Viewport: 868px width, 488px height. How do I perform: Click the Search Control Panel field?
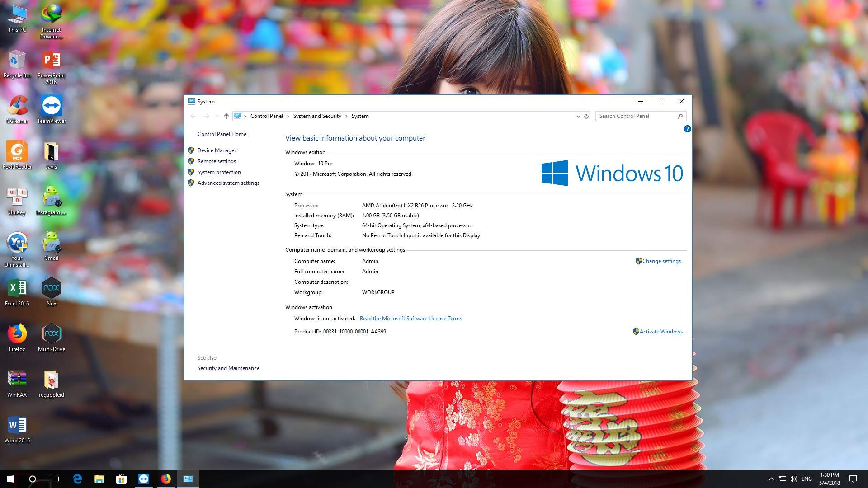637,116
